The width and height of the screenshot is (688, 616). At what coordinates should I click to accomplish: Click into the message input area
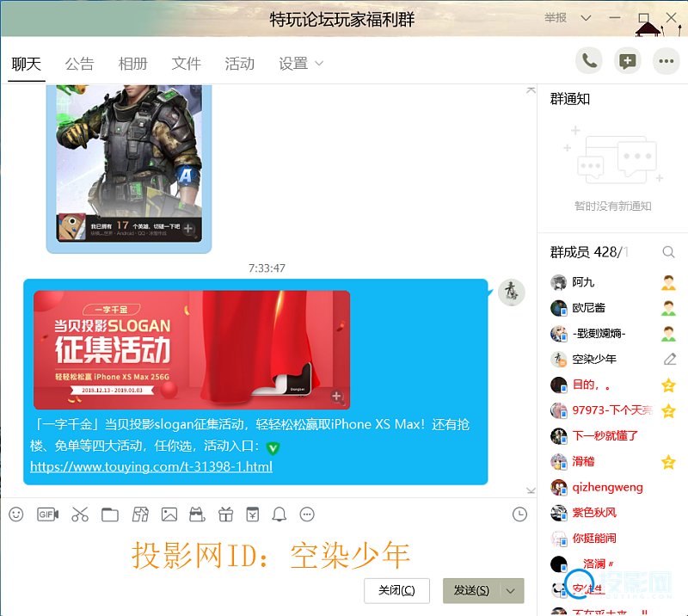tap(267, 554)
